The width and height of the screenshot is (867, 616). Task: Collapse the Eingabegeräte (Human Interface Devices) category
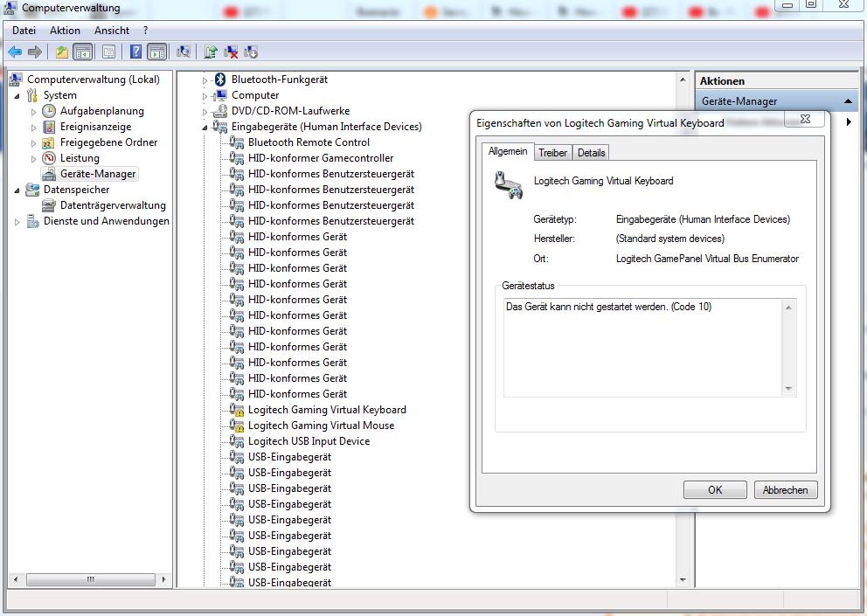[x=205, y=128]
